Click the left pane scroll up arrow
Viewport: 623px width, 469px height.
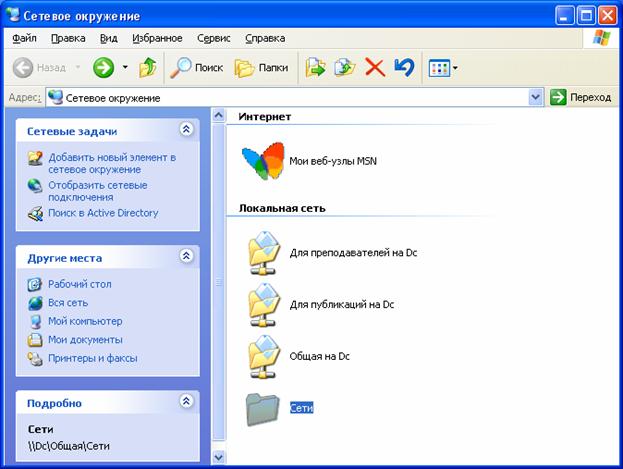point(219,115)
